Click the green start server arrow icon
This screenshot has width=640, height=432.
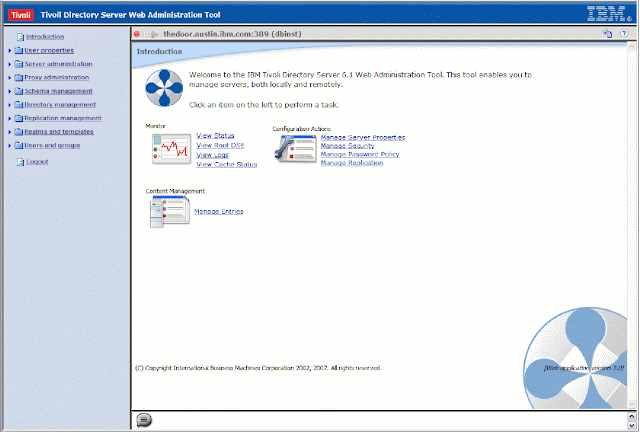[155, 34]
